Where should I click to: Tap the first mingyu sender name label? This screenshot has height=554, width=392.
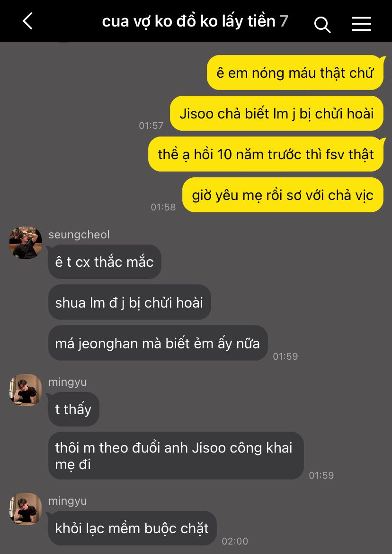click(x=68, y=382)
